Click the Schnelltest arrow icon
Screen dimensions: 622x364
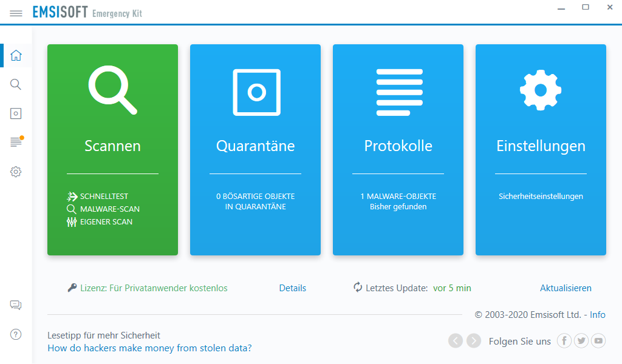click(x=72, y=196)
